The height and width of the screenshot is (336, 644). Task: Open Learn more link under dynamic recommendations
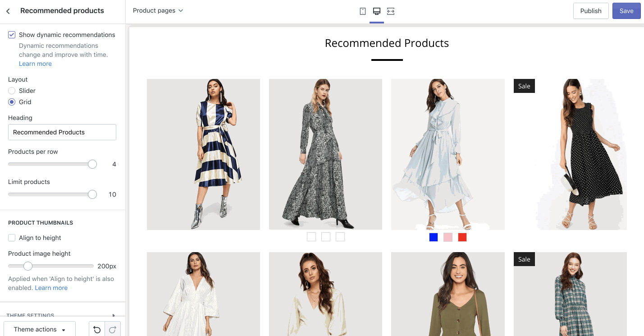click(35, 64)
